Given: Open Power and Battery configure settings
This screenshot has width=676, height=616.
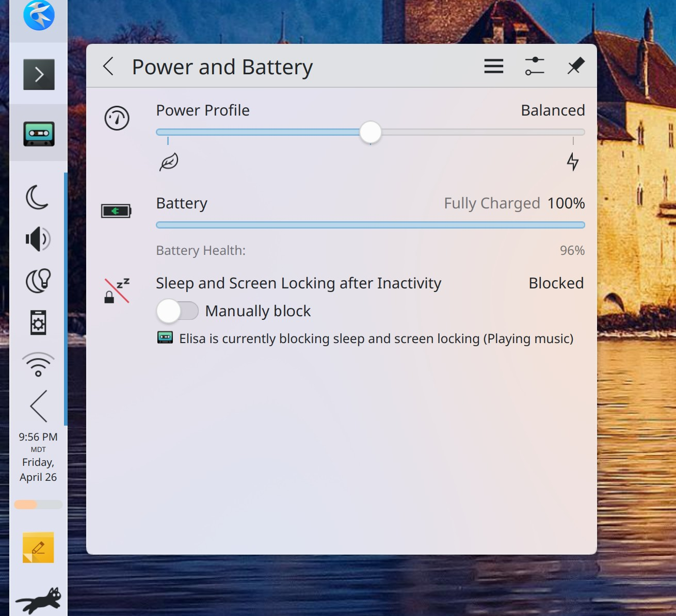Looking at the screenshot, I should 534,67.
